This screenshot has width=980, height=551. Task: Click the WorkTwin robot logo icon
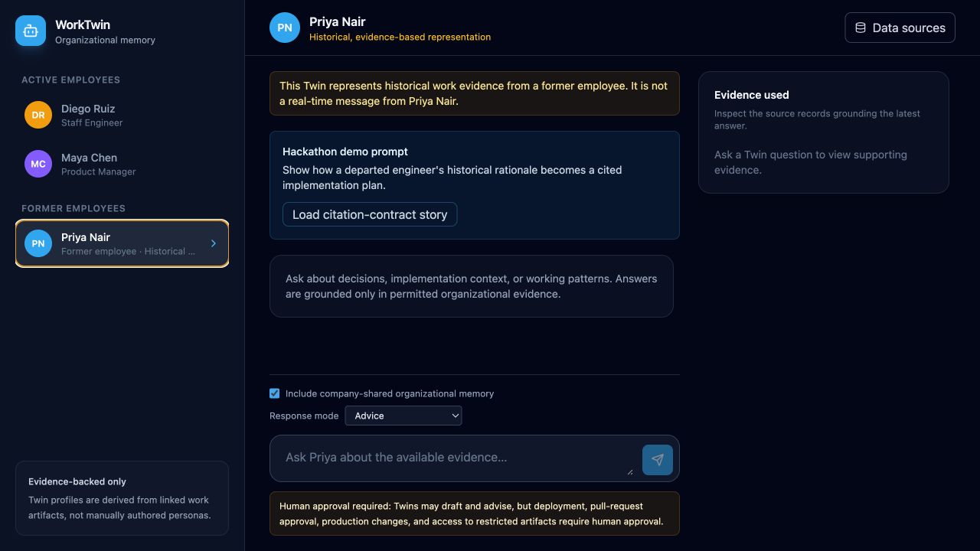click(31, 31)
